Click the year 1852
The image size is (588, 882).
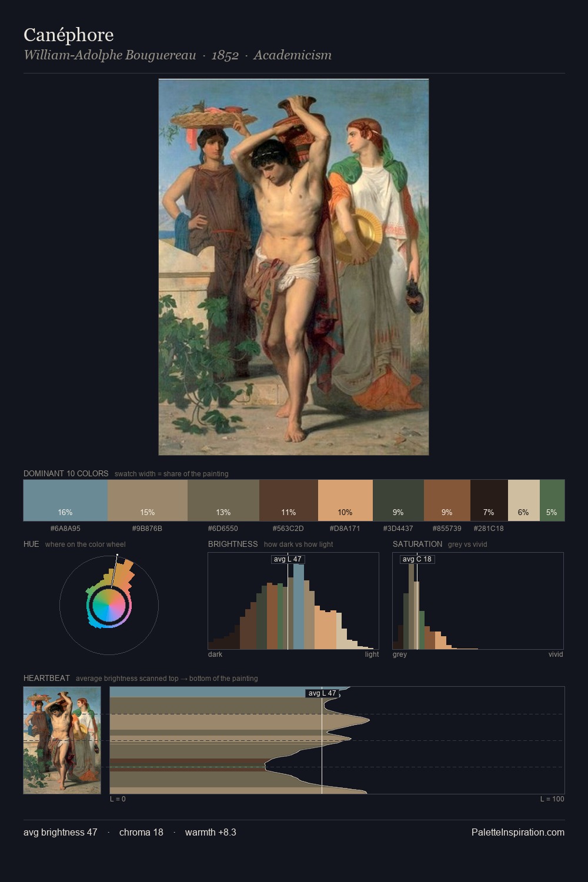coord(225,55)
